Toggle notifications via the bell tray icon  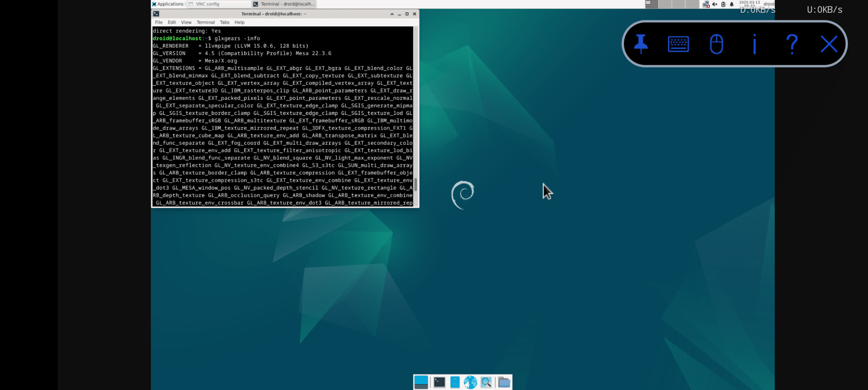732,4
